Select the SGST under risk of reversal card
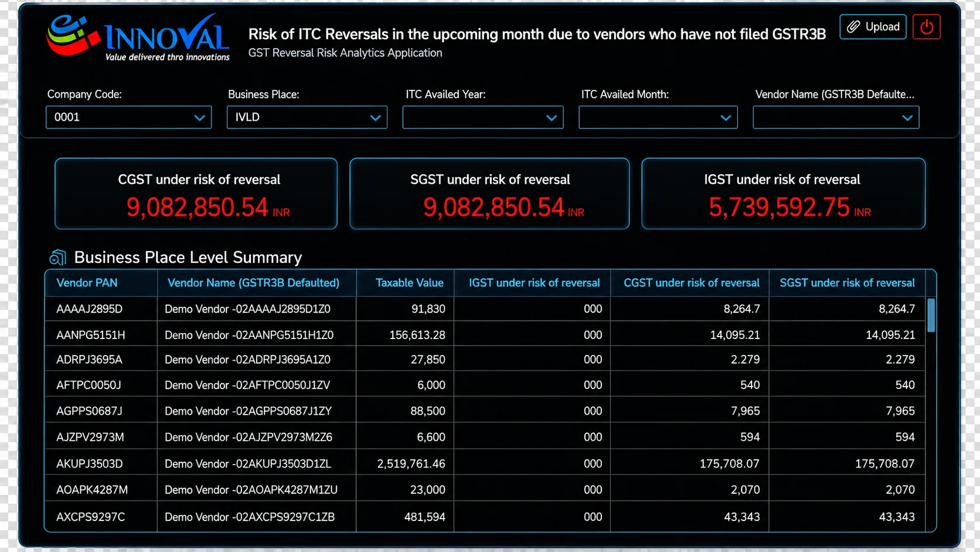Viewport: 980px width, 552px height. [x=489, y=194]
